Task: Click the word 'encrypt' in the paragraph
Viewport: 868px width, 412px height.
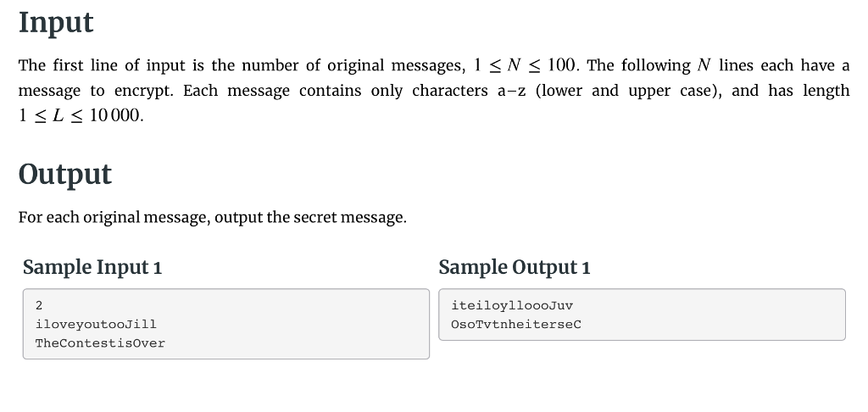Action: [142, 91]
